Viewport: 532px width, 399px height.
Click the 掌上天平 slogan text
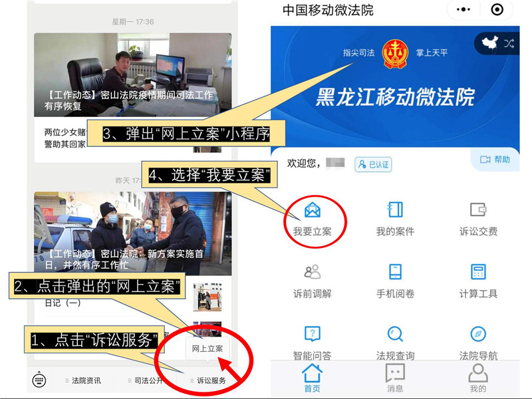coord(432,53)
